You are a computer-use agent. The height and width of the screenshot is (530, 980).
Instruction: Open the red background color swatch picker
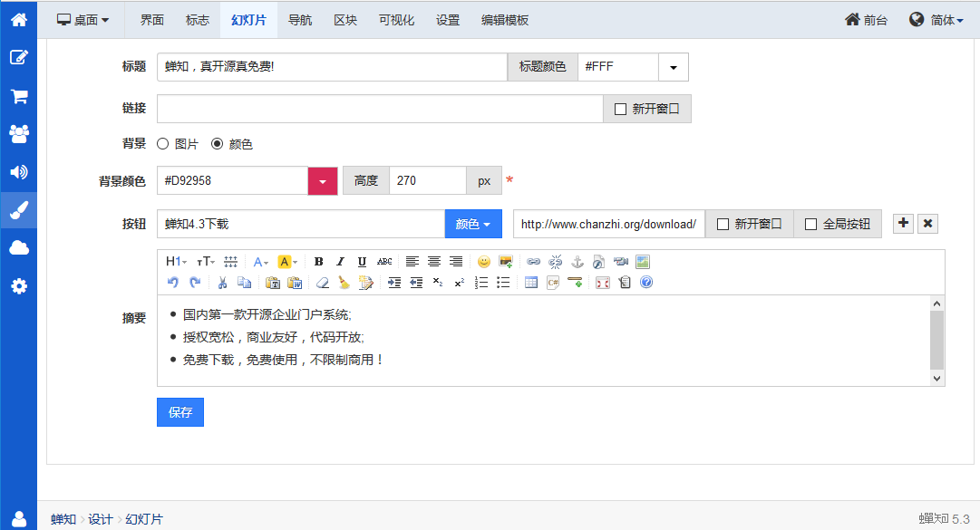[x=323, y=181]
